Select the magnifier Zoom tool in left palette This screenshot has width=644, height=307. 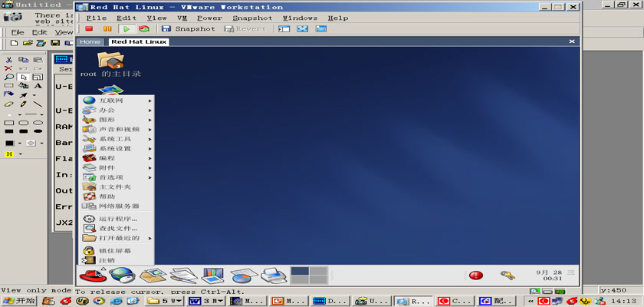8,77
